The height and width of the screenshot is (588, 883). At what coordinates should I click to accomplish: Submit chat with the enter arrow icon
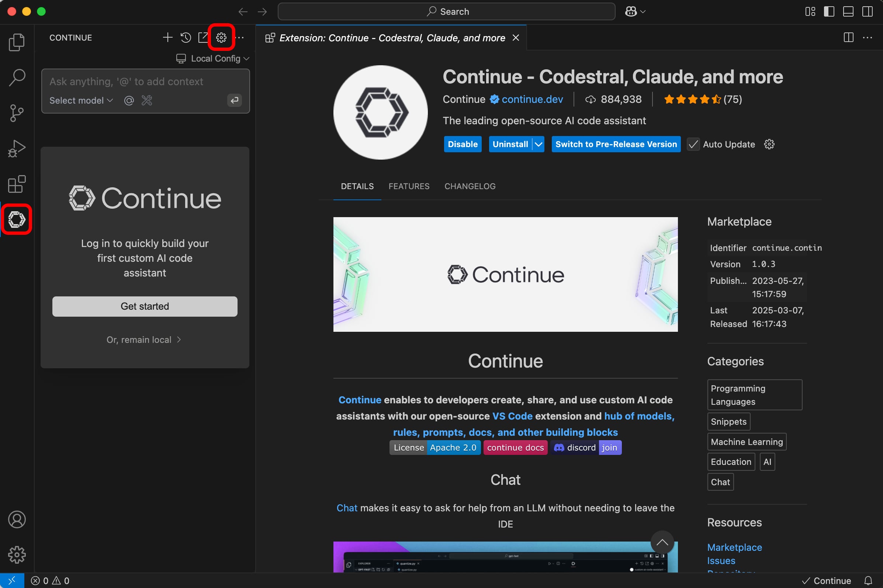235,101
